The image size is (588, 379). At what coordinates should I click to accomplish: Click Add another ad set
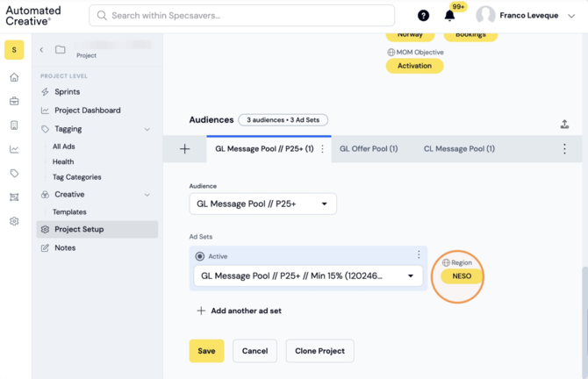[x=240, y=311]
